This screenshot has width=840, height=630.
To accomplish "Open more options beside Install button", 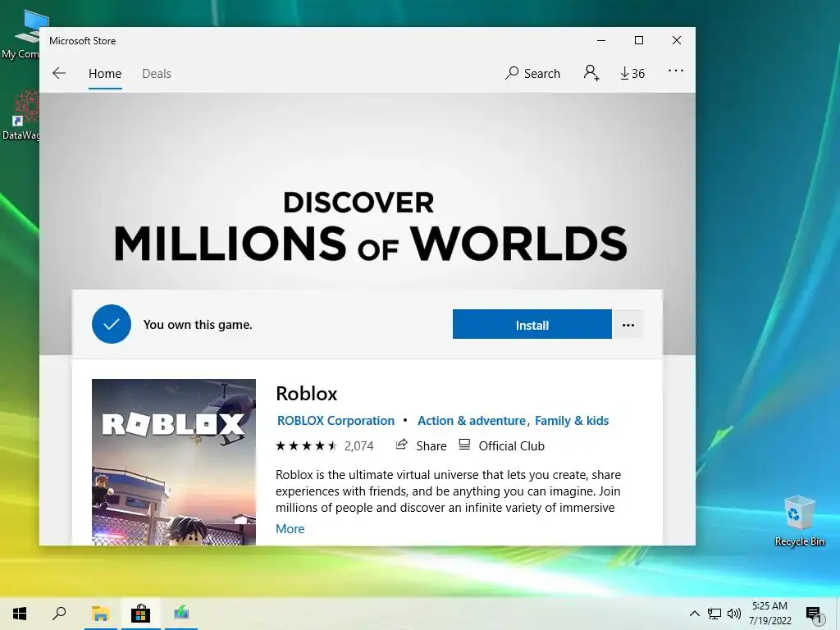I will [x=628, y=325].
